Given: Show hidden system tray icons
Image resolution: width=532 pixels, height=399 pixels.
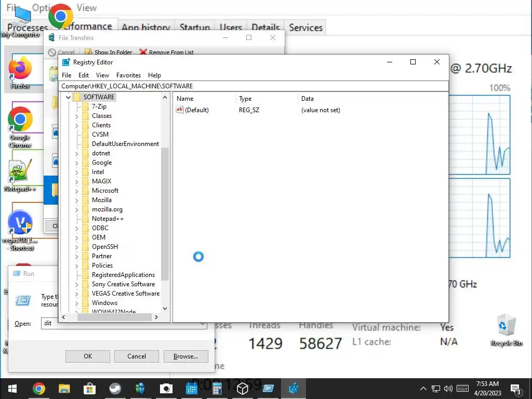Looking at the screenshot, I should coord(423,389).
